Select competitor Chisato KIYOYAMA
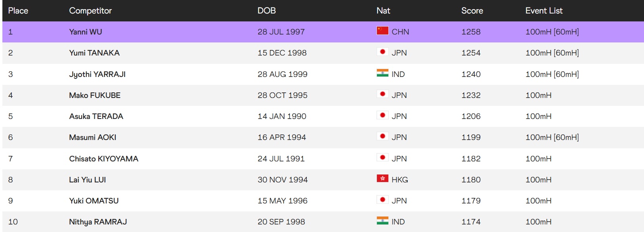Image resolution: width=644 pixels, height=232 pixels. (x=104, y=159)
